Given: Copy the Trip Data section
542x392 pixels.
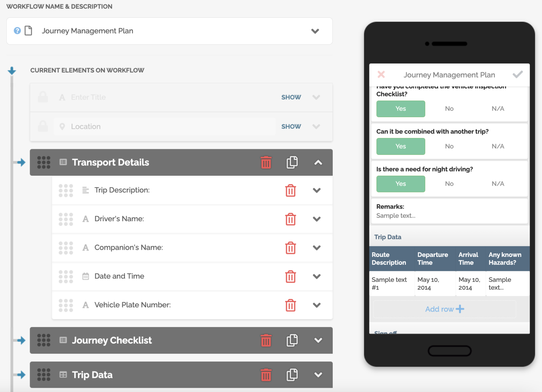Looking at the screenshot, I should (x=292, y=375).
